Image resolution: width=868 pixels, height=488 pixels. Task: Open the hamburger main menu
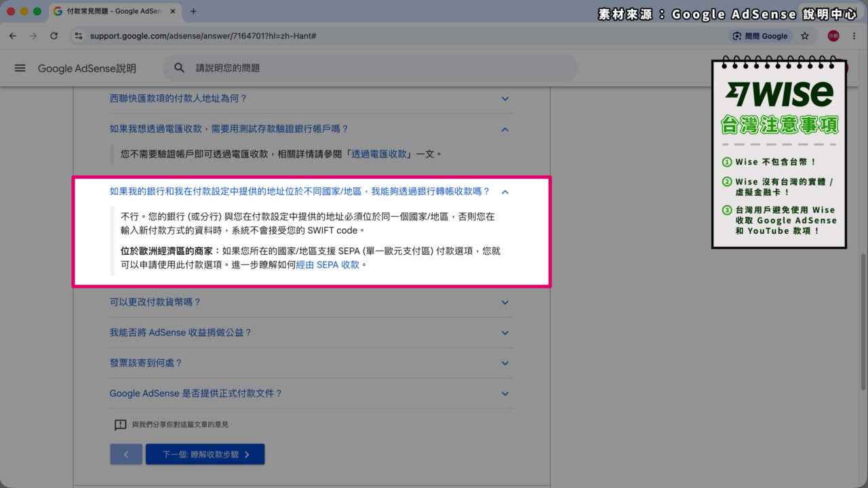[20, 68]
